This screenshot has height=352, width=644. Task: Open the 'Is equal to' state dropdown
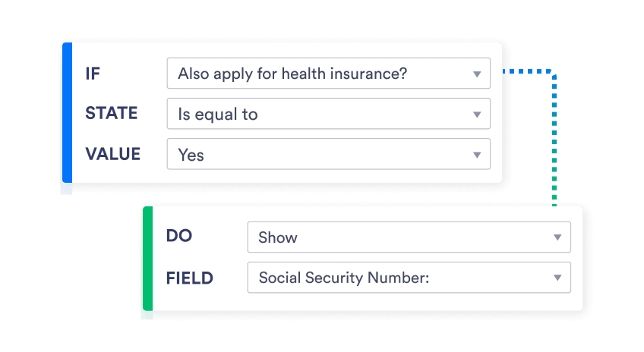click(319, 115)
